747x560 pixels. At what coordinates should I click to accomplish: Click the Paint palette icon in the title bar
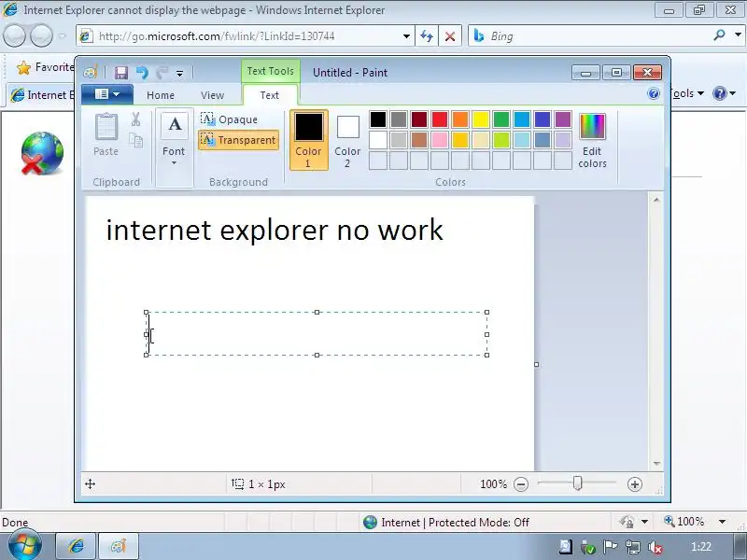click(x=90, y=73)
